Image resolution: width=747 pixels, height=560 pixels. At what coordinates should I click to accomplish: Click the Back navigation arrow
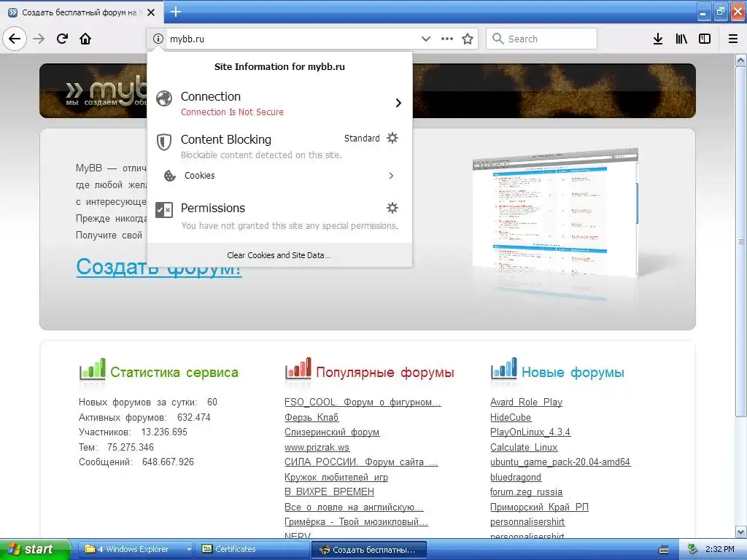[15, 39]
